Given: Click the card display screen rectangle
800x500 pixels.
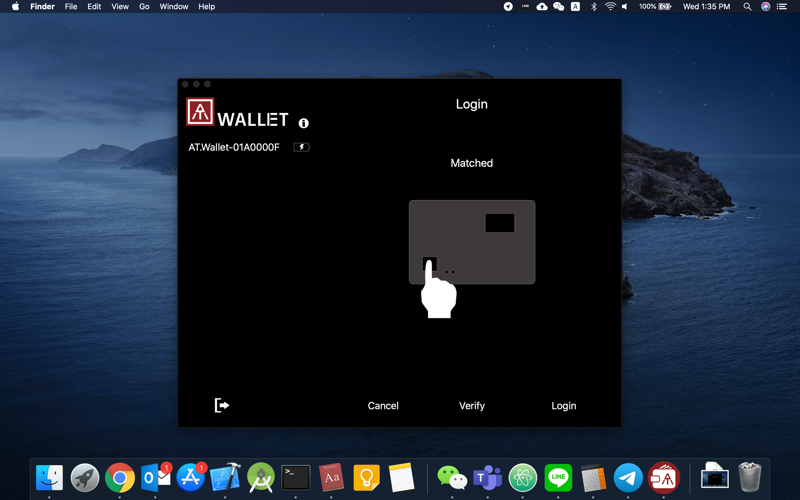Looking at the screenshot, I should click(x=499, y=223).
